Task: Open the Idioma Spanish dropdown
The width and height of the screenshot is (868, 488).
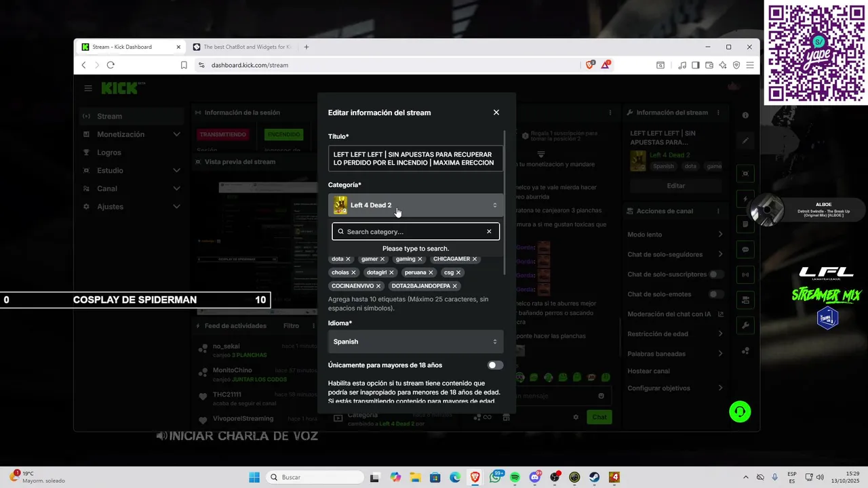Action: point(416,342)
